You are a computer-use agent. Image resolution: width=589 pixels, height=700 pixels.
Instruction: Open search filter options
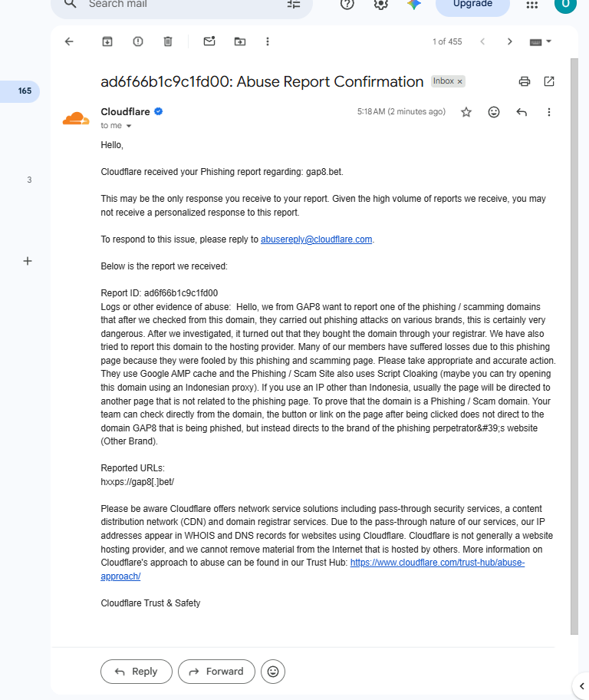tap(294, 4)
